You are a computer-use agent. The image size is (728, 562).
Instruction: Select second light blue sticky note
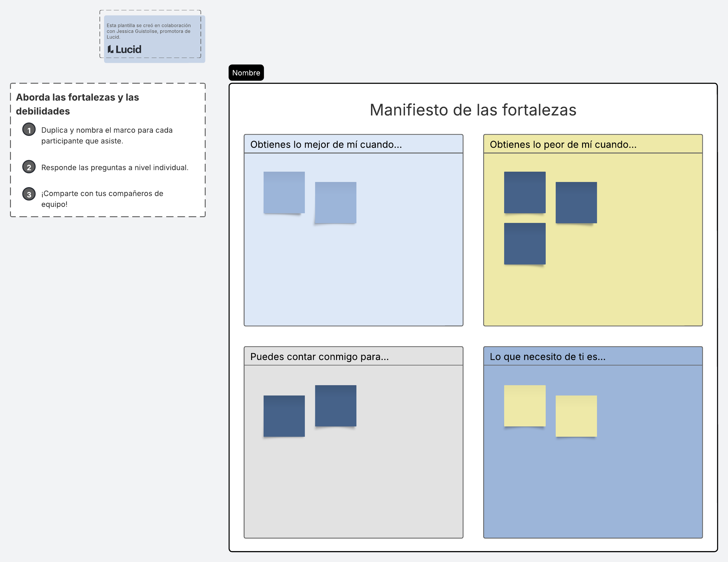point(335,203)
